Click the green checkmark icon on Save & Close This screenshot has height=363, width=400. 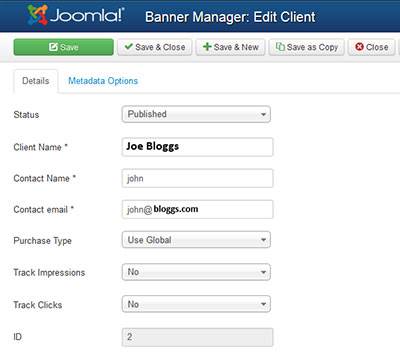pos(128,46)
